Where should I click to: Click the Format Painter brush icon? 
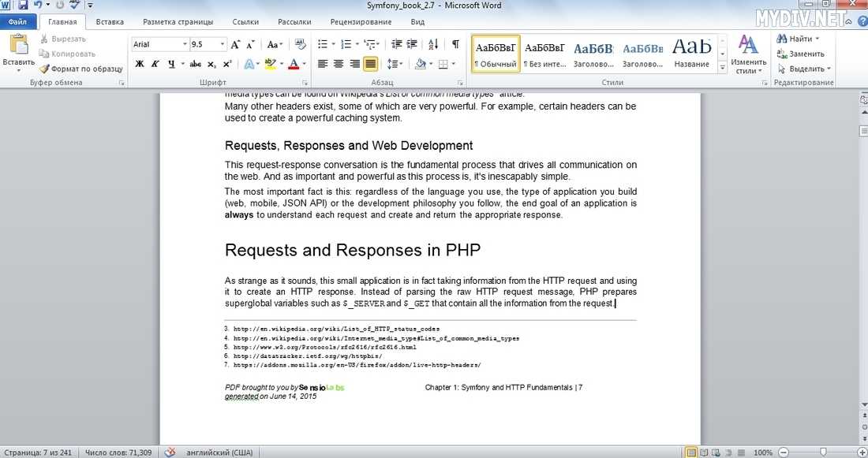[x=45, y=69]
